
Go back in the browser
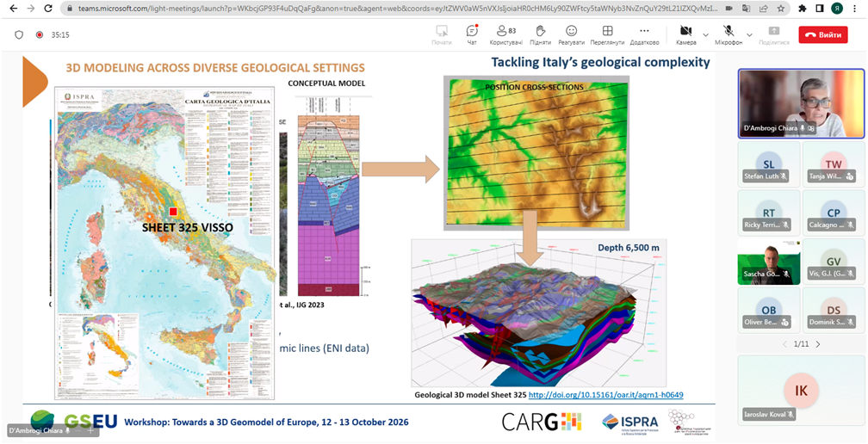coord(13,9)
